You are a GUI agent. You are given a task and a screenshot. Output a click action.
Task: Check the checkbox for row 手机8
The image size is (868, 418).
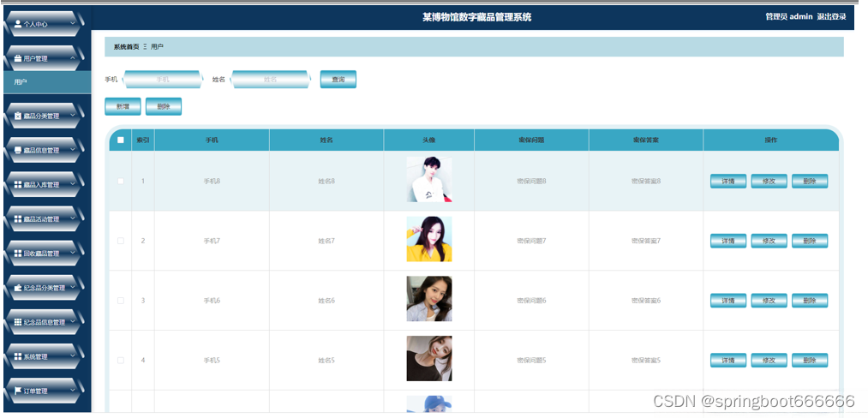(121, 181)
